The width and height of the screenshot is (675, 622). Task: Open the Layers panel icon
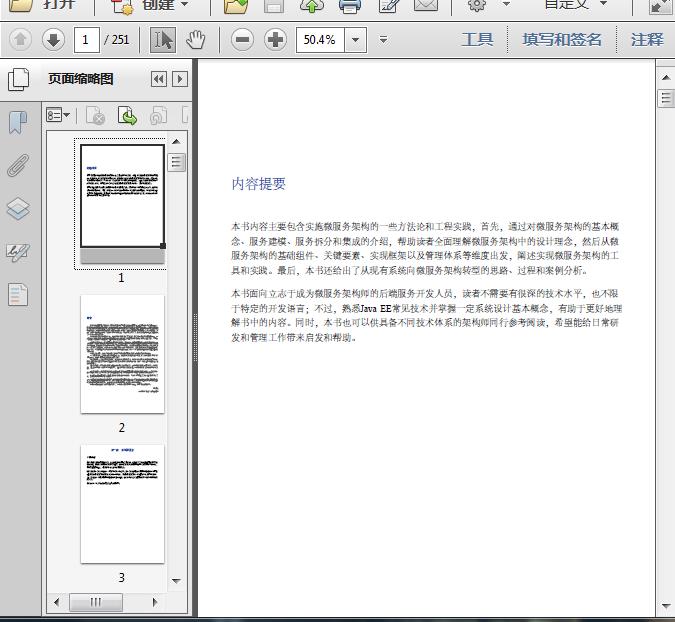(x=17, y=209)
